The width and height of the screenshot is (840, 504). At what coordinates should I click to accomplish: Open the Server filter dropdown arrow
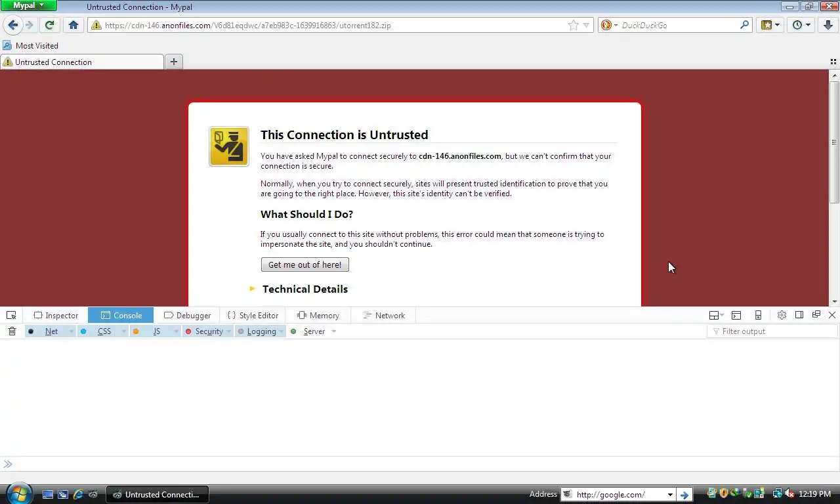click(x=333, y=331)
